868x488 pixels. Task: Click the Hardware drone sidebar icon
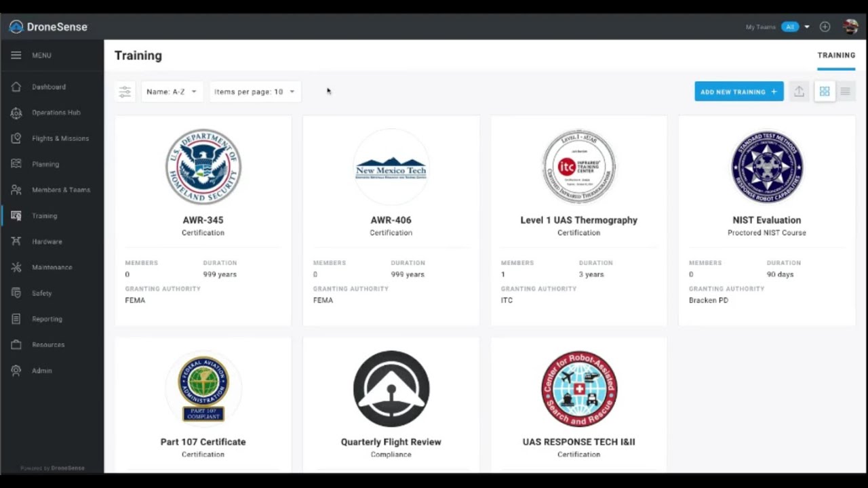coord(16,241)
